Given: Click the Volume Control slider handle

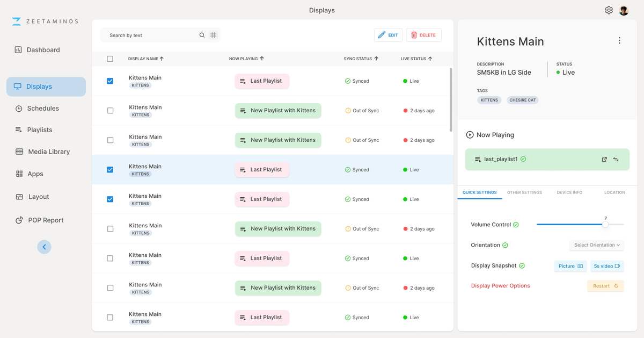Looking at the screenshot, I should point(605,224).
